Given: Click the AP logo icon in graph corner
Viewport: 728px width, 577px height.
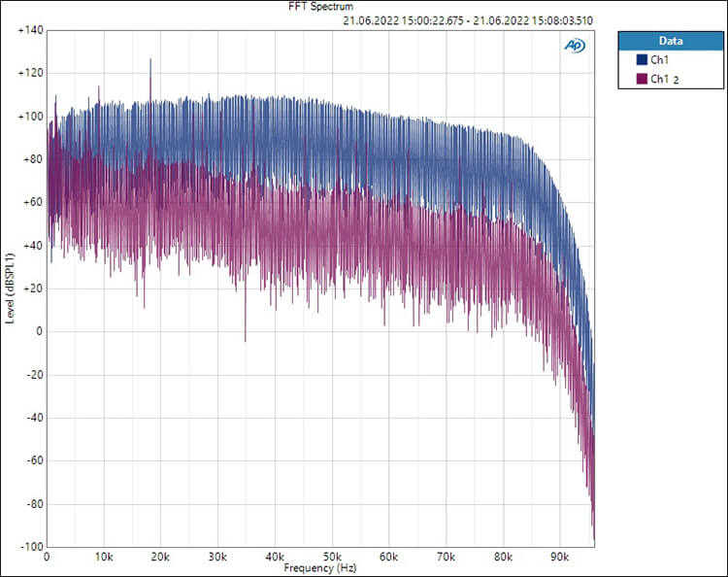Looking at the screenshot, I should pyautogui.click(x=575, y=46).
